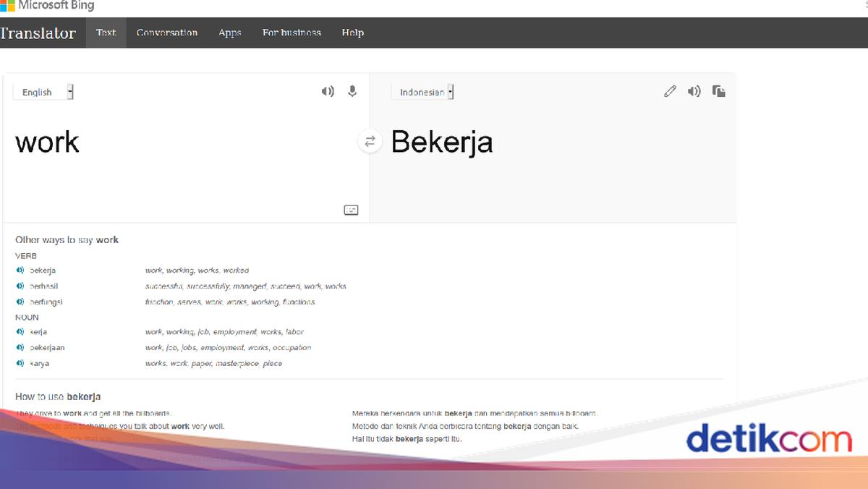Viewport: 868px width, 489px height.
Task: Open the on-screen keyboard icon
Action: pyautogui.click(x=351, y=210)
